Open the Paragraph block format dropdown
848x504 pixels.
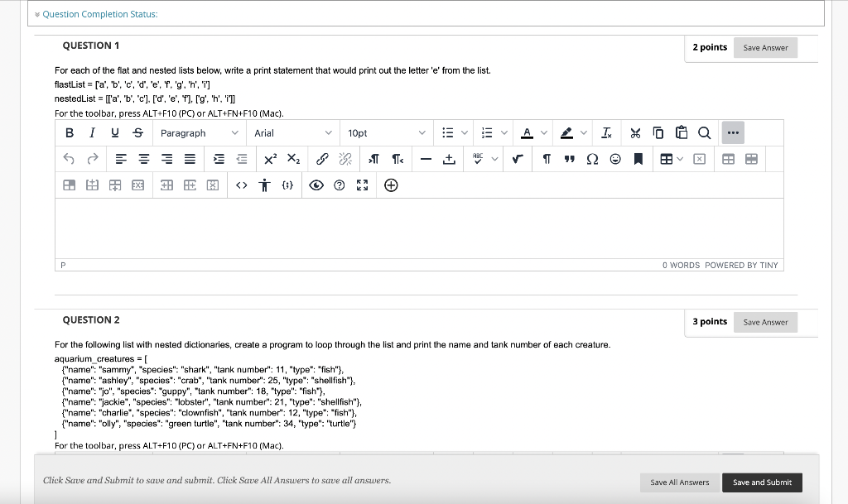point(199,133)
